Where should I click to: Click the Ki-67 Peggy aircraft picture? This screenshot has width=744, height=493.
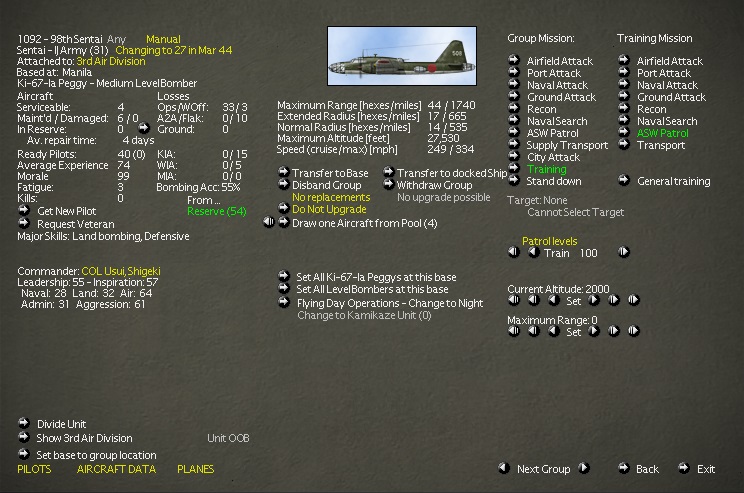[x=402, y=56]
